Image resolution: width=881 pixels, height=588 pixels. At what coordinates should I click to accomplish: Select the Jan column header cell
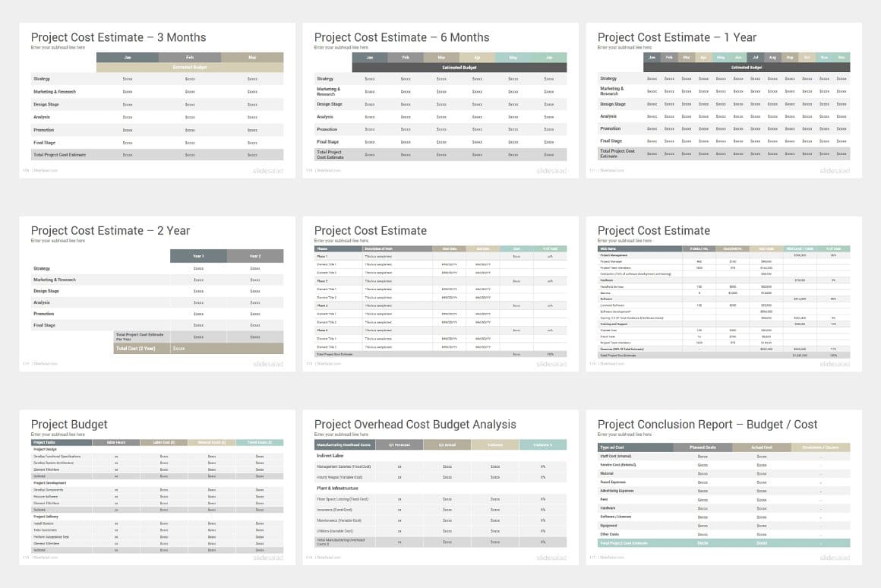click(127, 57)
